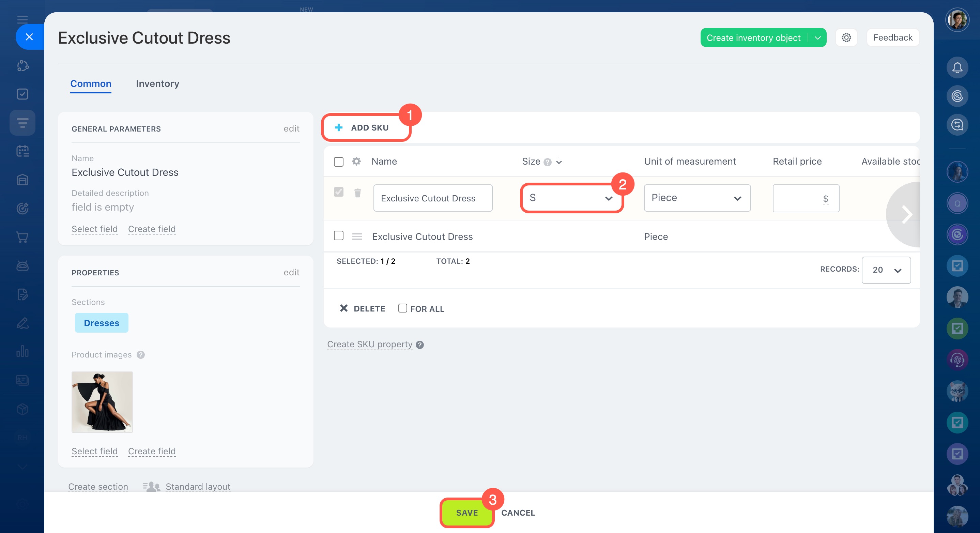This screenshot has height=533, width=980.
Task: Open the Size S dropdown
Action: point(571,198)
